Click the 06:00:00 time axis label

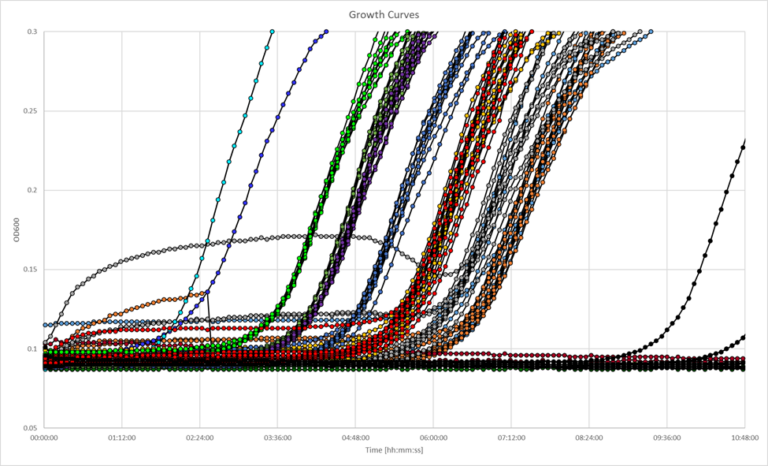(433, 438)
